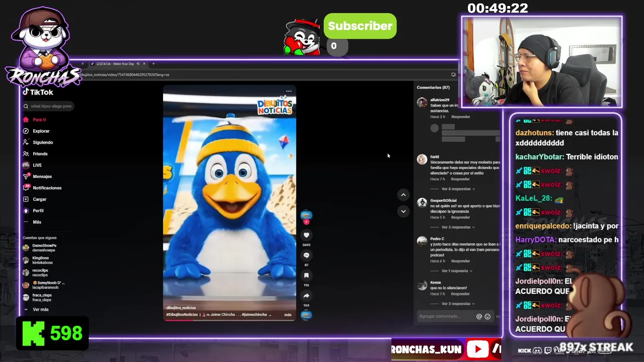
Task: Click Farid's profile avatar
Action: pos(422,160)
